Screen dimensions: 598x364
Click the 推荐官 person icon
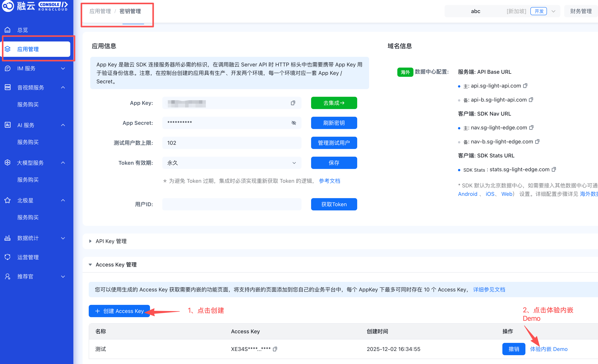pyautogui.click(x=7, y=276)
